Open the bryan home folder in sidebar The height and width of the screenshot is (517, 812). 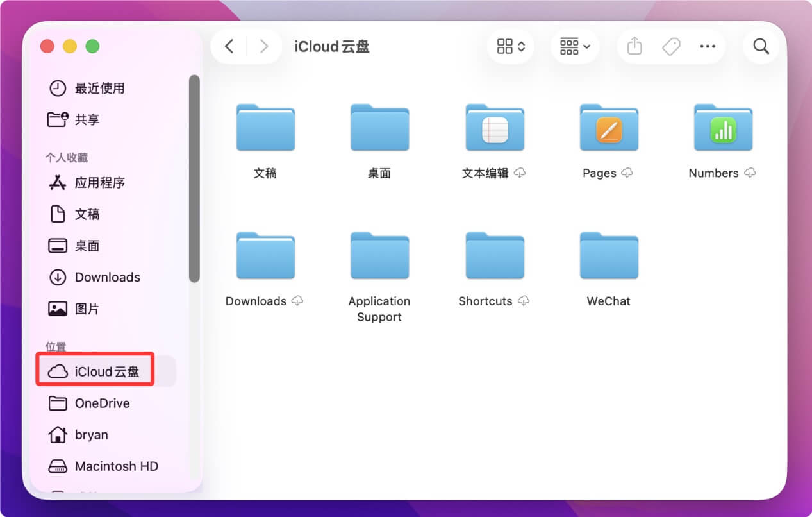(x=90, y=434)
